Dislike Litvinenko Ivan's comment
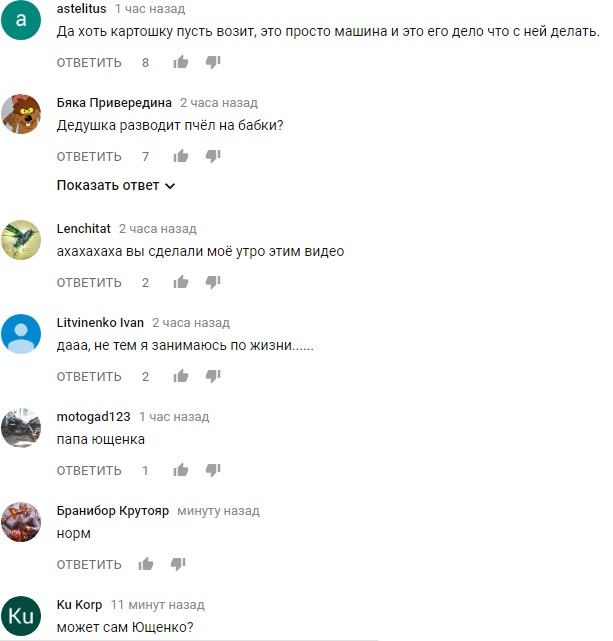The width and height of the screenshot is (613, 641). [213, 376]
